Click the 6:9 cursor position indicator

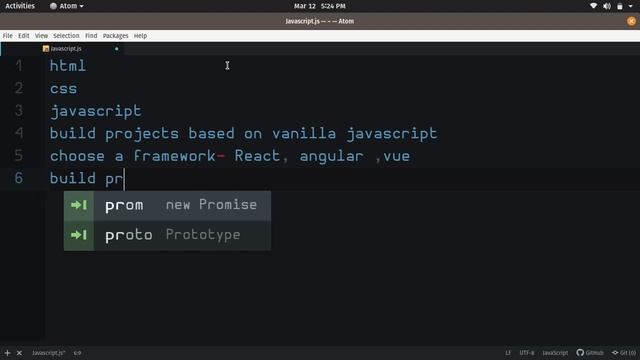[x=78, y=353]
